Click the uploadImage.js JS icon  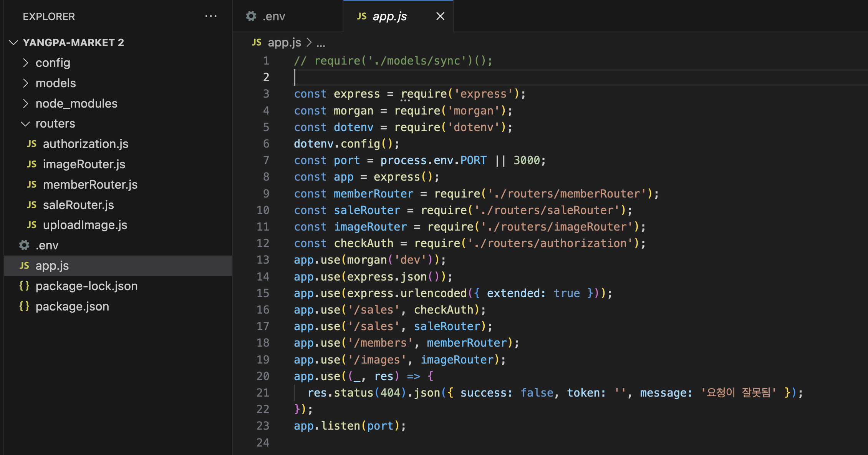(31, 225)
